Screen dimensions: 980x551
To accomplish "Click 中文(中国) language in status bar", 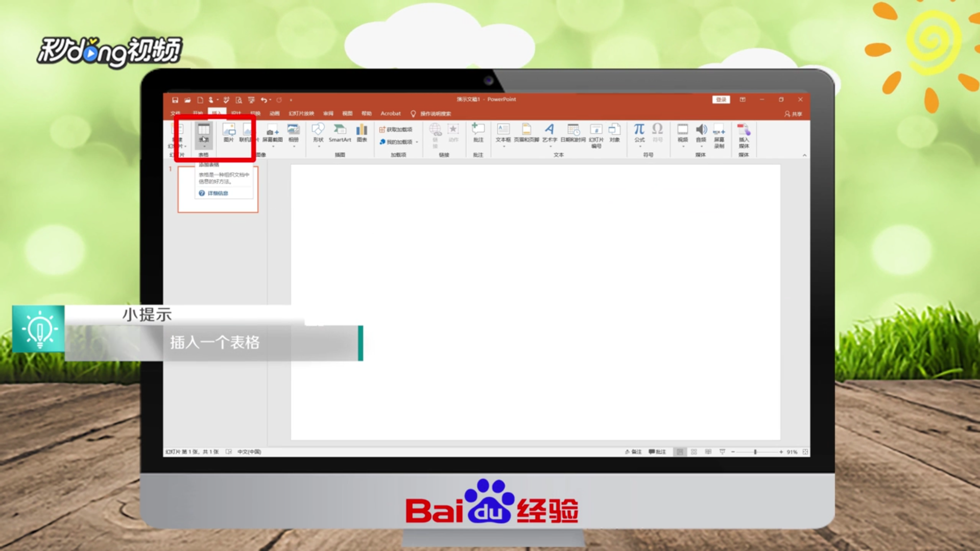I will point(249,452).
